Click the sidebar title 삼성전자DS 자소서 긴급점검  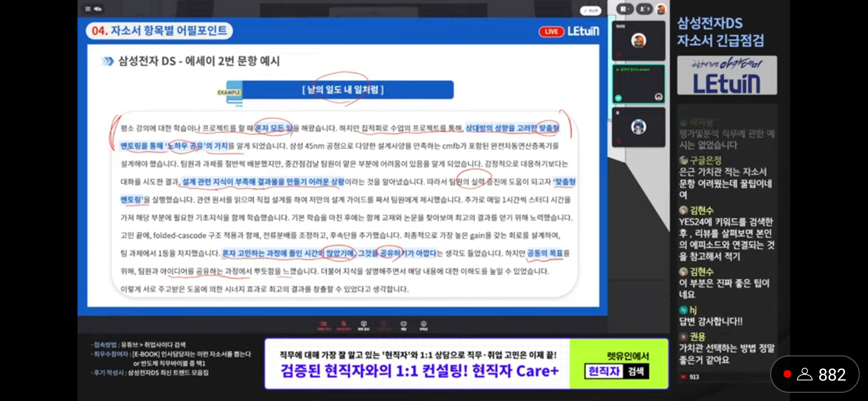point(720,32)
